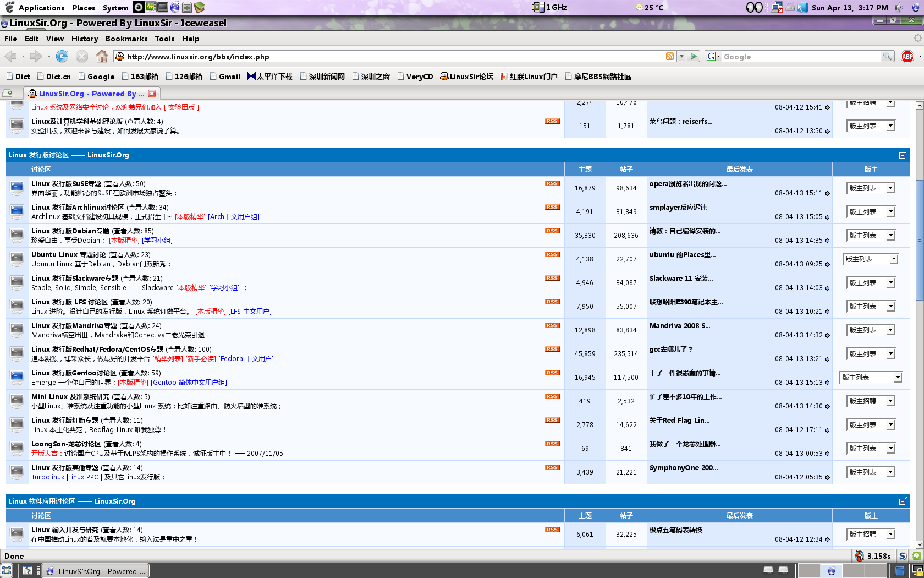Open 版主列表 dropdown in Ubuntu Linux row
The height and width of the screenshot is (578, 924).
pos(871,259)
